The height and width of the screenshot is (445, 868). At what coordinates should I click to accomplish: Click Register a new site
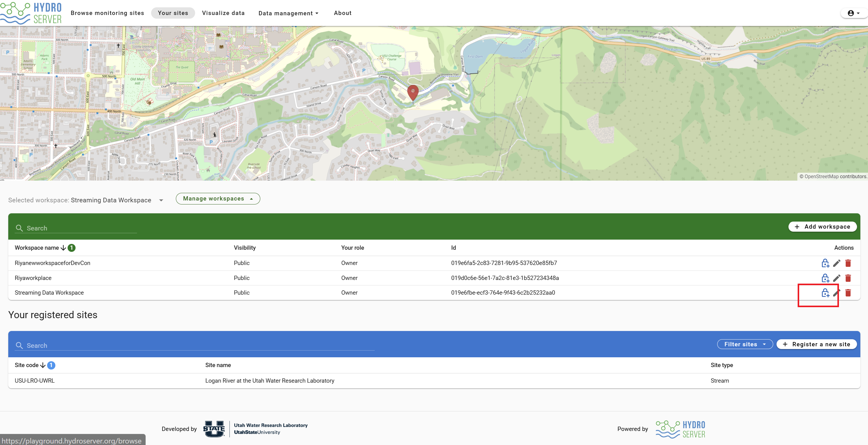[x=816, y=344]
